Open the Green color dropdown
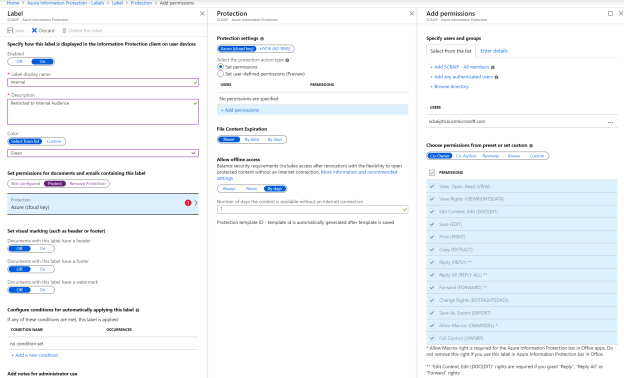 103,153
